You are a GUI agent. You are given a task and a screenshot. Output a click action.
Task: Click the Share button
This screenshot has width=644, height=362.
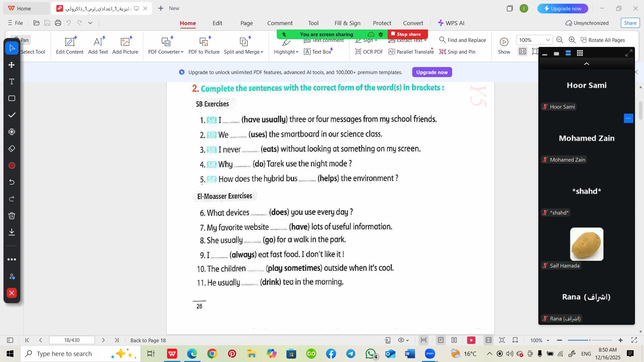(x=630, y=23)
